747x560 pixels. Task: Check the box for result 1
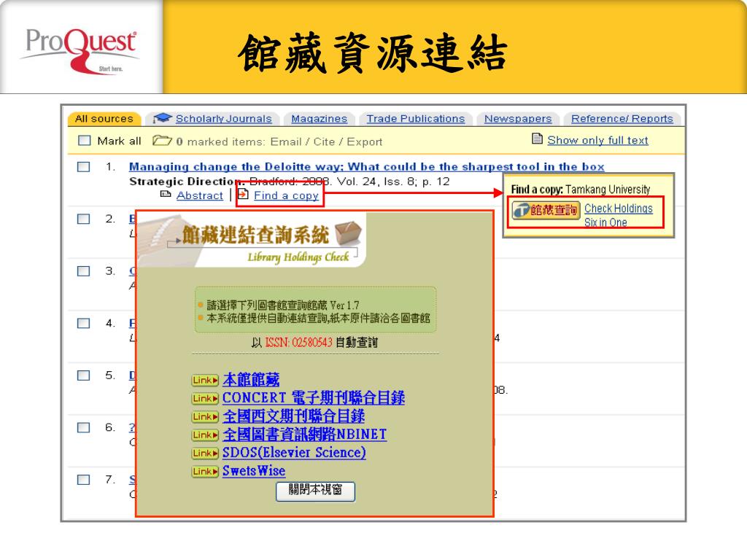point(83,167)
